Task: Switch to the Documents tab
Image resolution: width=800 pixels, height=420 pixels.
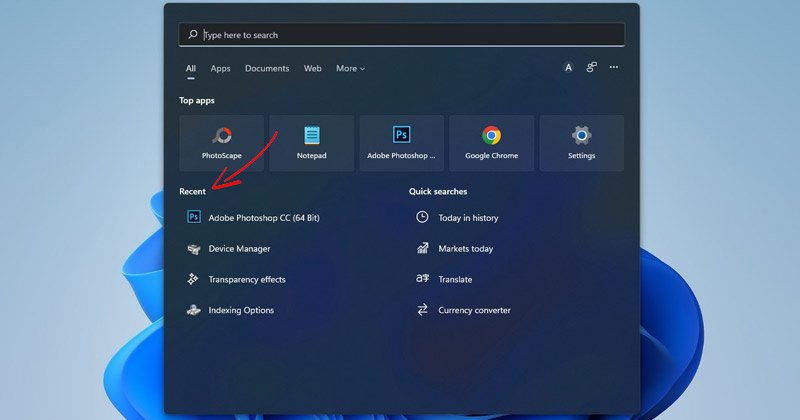Action: click(x=267, y=68)
